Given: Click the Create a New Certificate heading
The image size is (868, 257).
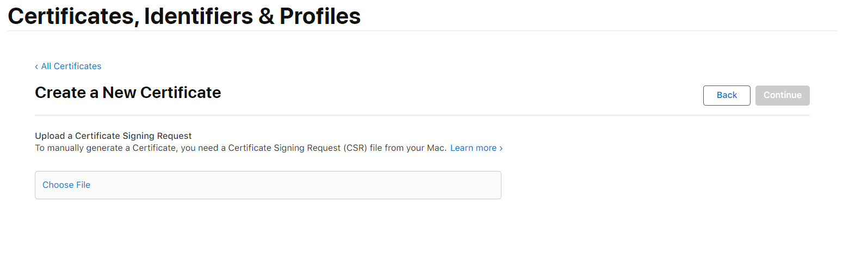Looking at the screenshot, I should (128, 93).
